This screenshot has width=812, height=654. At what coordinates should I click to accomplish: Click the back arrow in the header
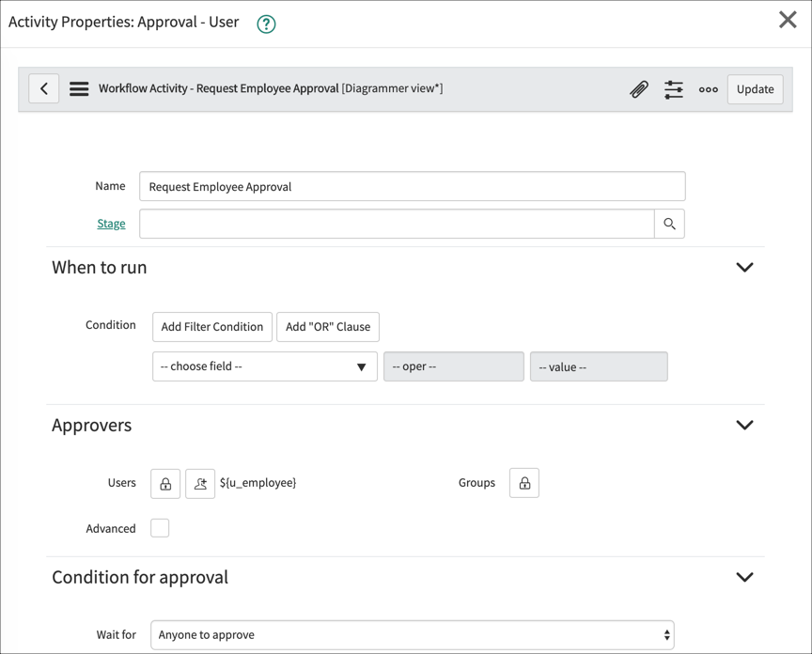tap(43, 87)
